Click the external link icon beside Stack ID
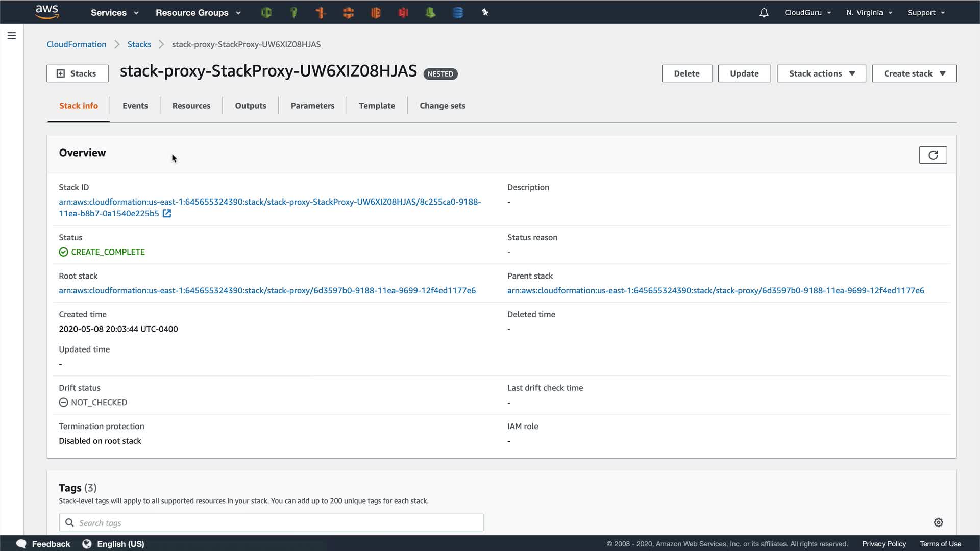This screenshot has width=980, height=551. point(167,214)
